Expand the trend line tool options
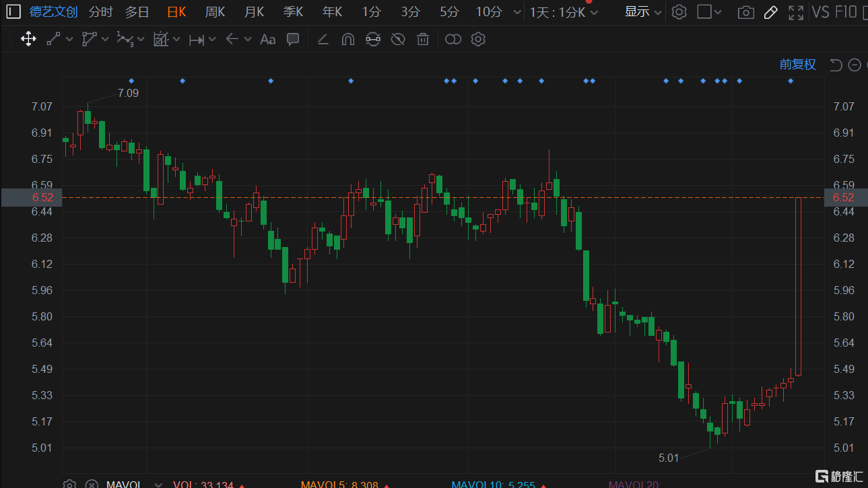868x488 pixels. point(69,39)
